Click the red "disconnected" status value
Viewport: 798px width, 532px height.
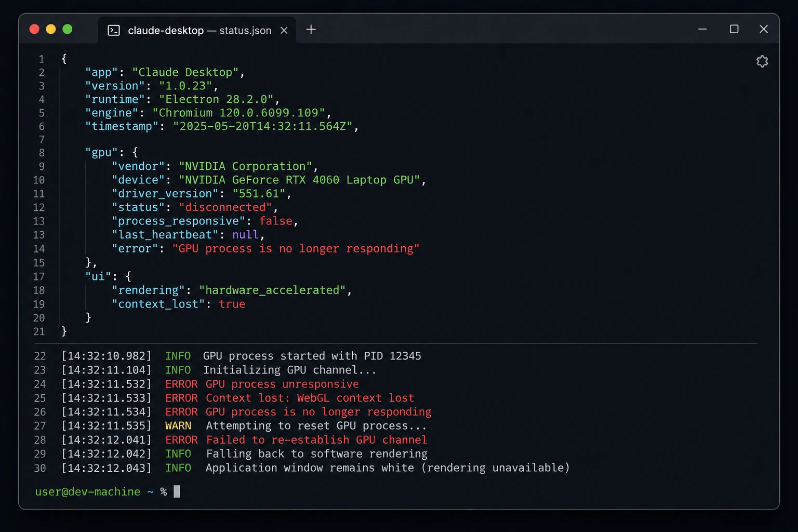pyautogui.click(x=225, y=207)
